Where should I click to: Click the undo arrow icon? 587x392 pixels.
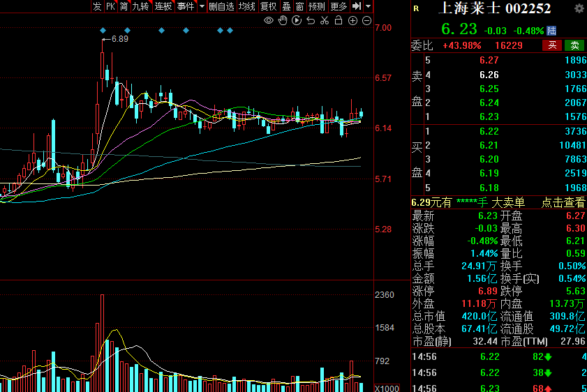point(311,21)
